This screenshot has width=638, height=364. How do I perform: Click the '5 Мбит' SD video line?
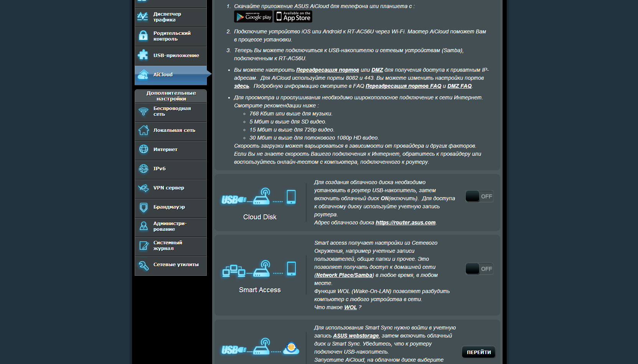pos(288,122)
